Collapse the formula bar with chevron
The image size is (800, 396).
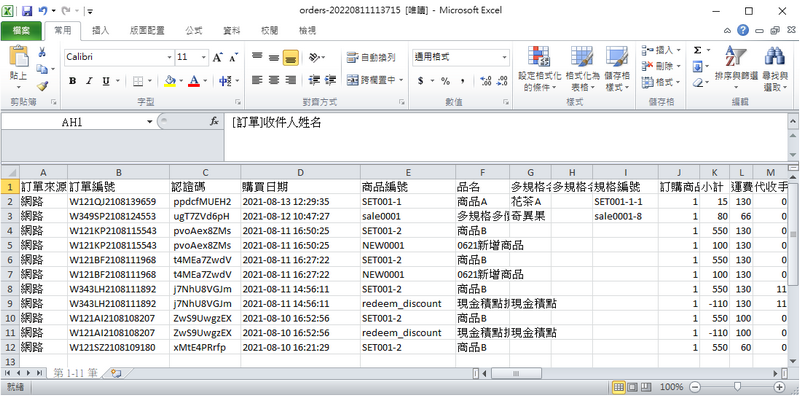click(793, 121)
